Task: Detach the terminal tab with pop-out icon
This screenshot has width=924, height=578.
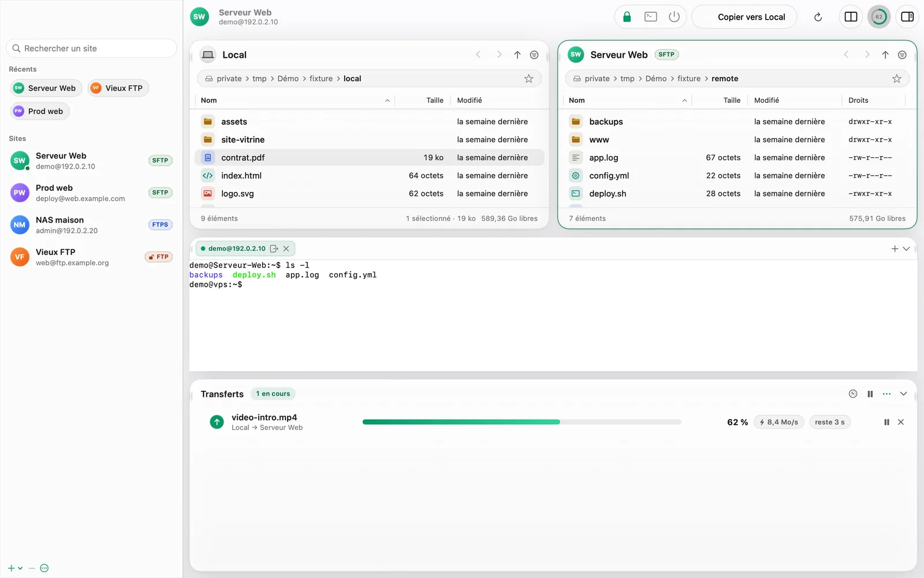Action: (274, 249)
